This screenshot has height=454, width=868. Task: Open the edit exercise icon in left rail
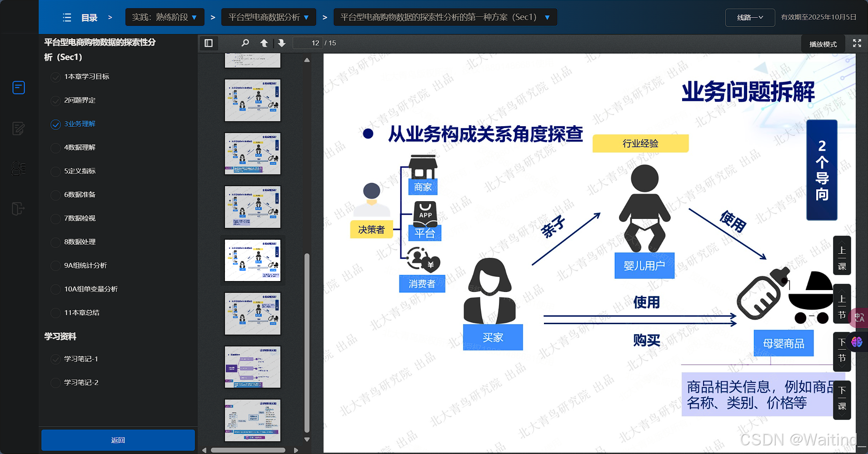[x=19, y=128]
